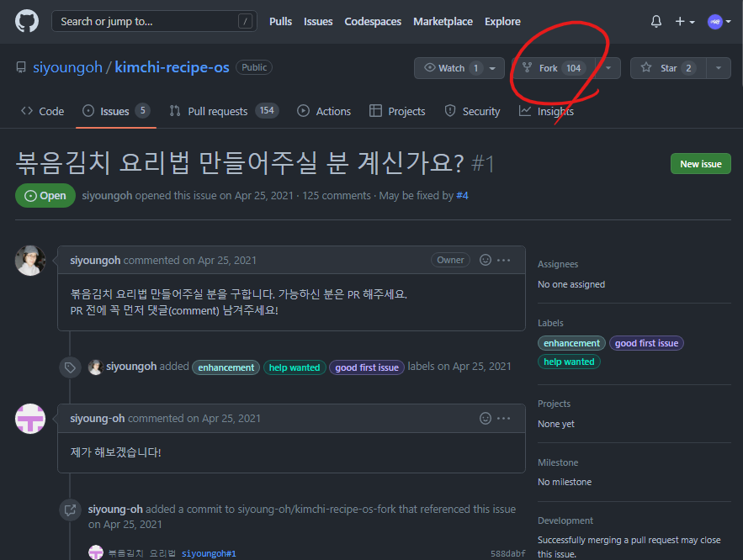Click the enhancement label in timeline event

pyautogui.click(x=226, y=367)
